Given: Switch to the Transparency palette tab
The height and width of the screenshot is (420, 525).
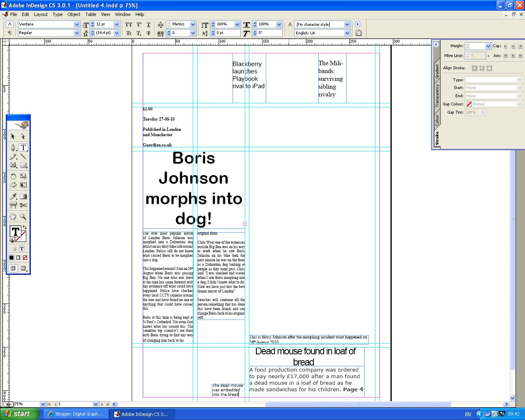Looking at the screenshot, I should coord(437,94).
